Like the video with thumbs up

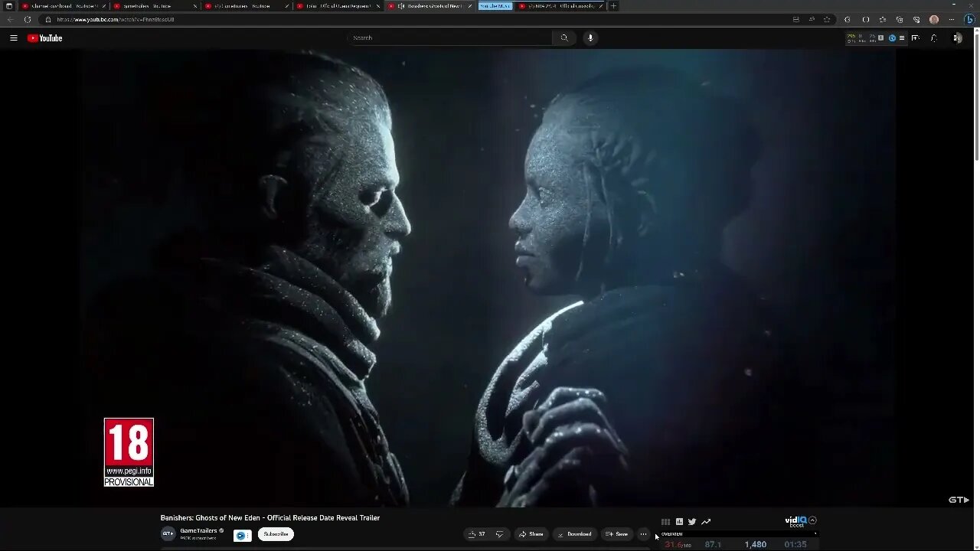point(476,534)
